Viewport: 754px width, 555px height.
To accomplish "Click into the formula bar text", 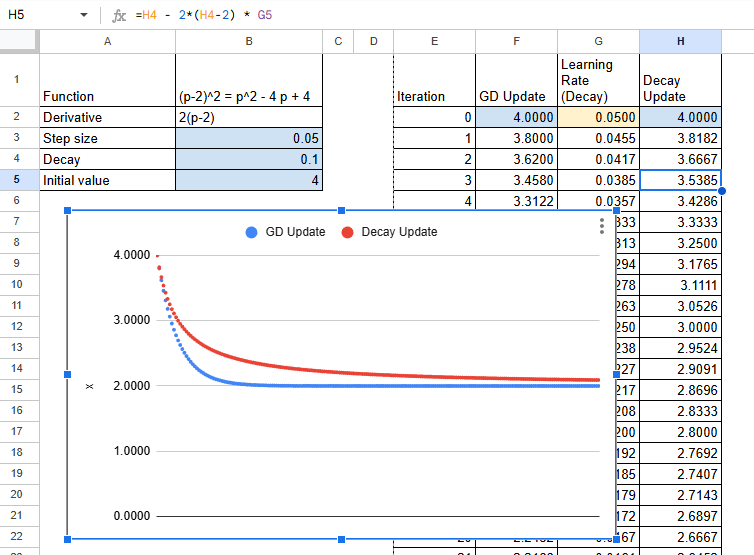I will tap(400, 16).
